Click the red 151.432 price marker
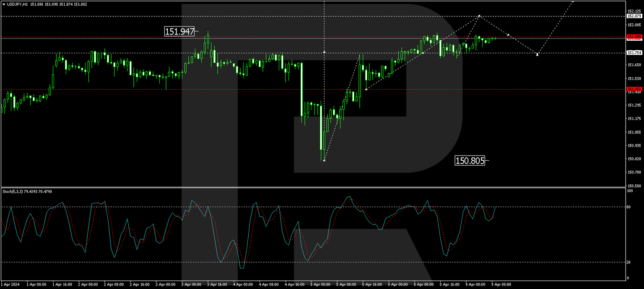Screen dimensions: 644x289 click(x=634, y=89)
